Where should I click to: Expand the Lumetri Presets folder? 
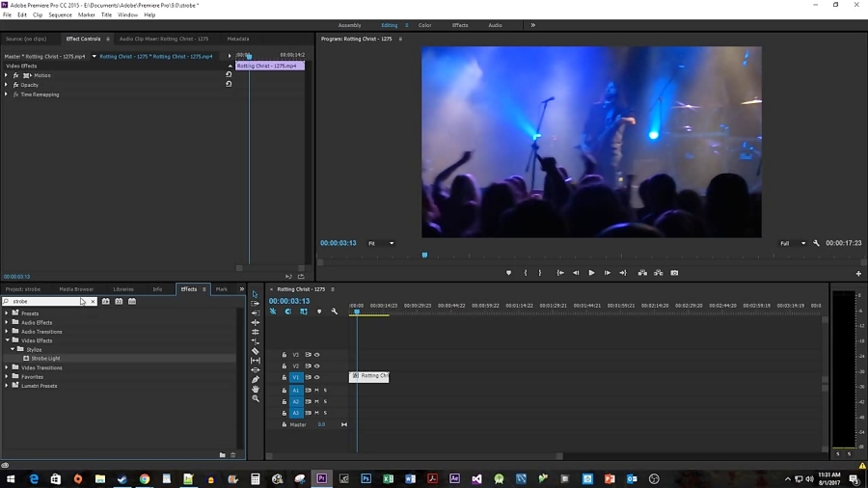click(x=7, y=386)
